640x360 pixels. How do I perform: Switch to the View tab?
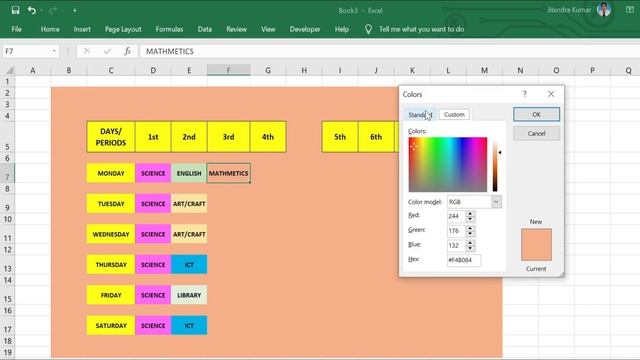(x=268, y=29)
